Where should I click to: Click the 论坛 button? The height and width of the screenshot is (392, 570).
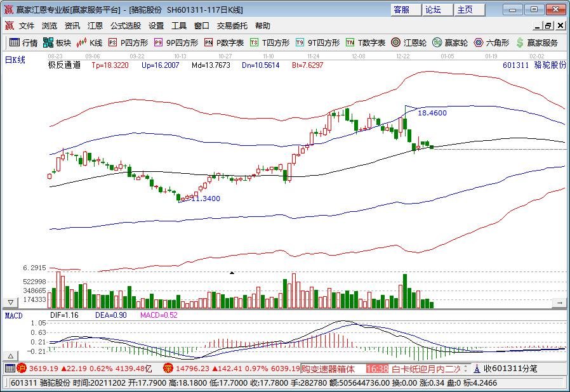coord(438,10)
